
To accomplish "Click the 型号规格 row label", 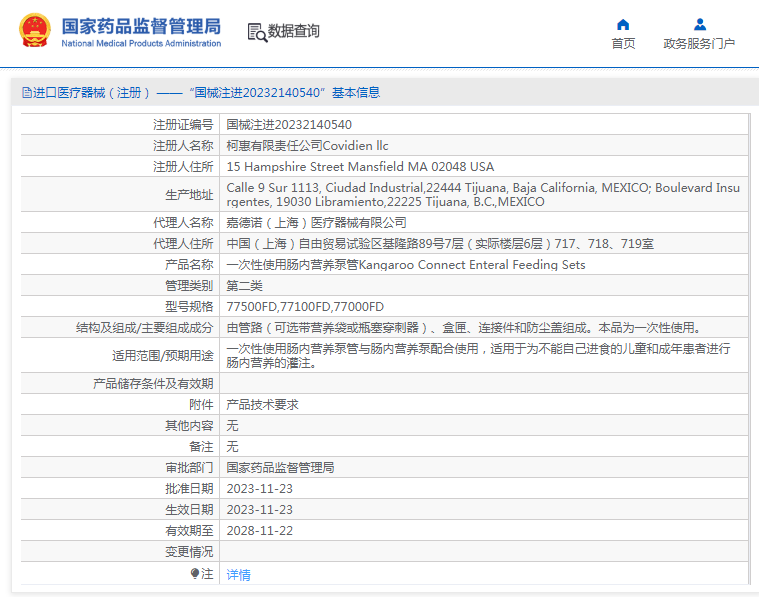I will tap(189, 306).
